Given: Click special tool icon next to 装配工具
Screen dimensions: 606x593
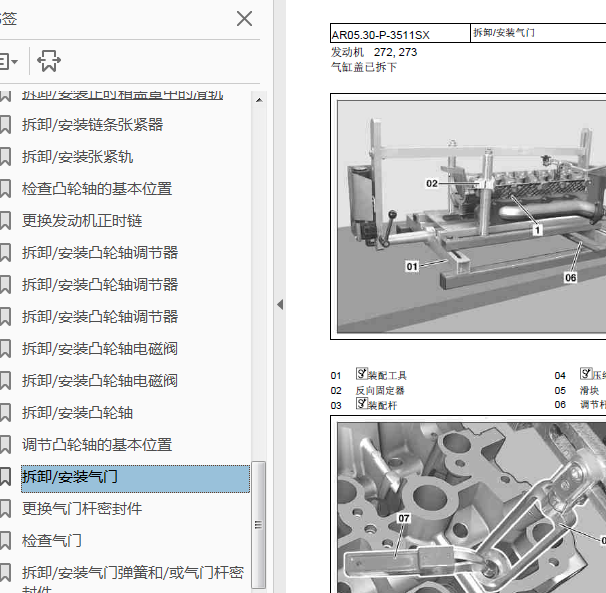Looking at the screenshot, I should [362, 373].
